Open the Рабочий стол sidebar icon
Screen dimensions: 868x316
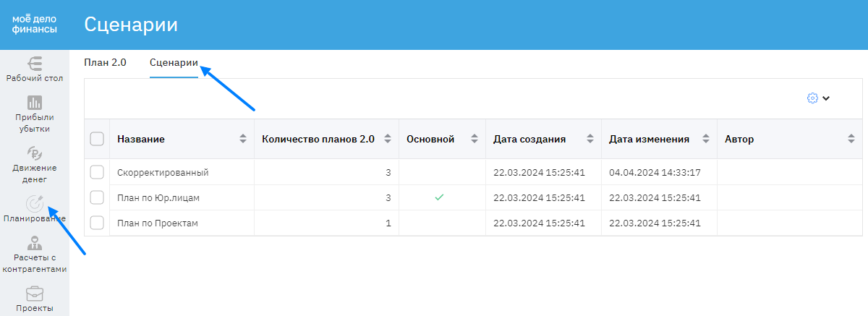[x=35, y=63]
